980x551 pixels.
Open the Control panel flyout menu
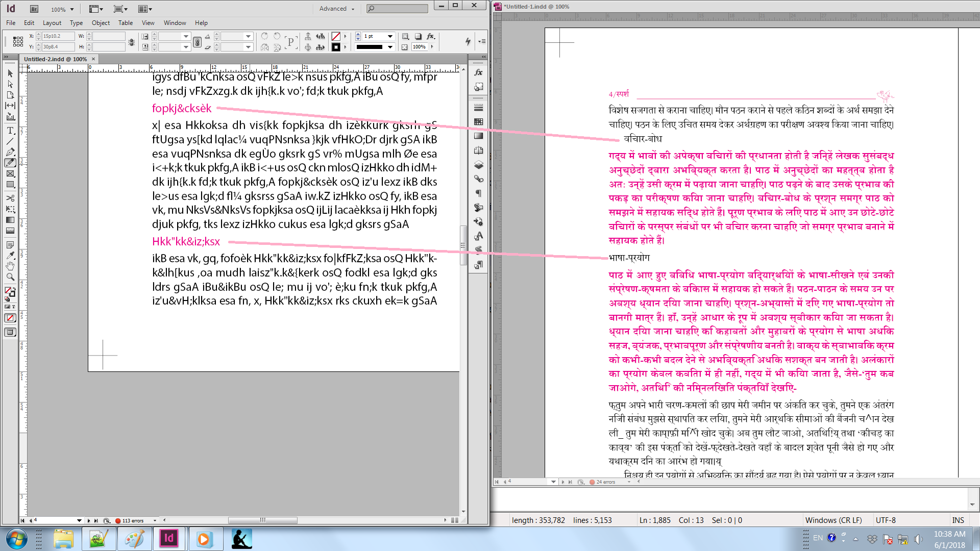pos(482,41)
